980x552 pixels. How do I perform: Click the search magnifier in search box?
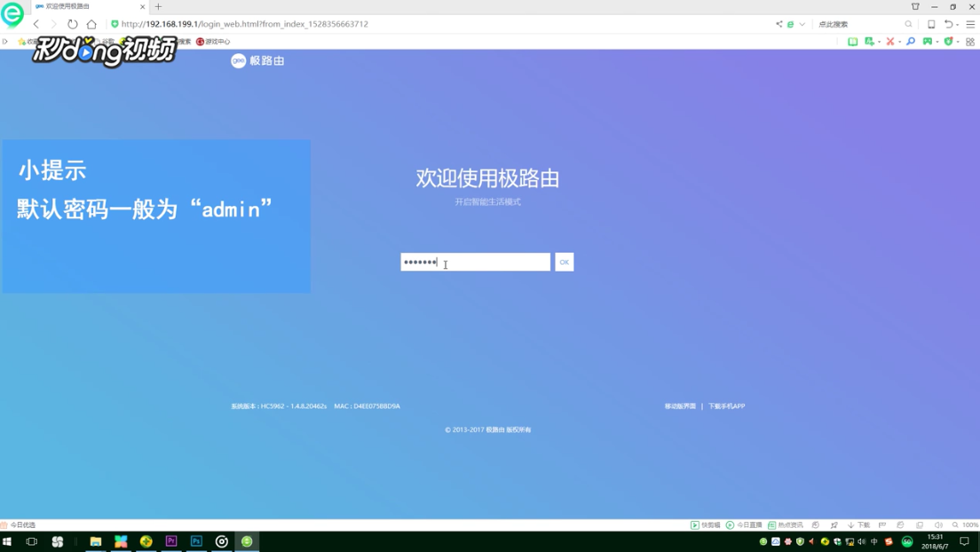tap(908, 24)
